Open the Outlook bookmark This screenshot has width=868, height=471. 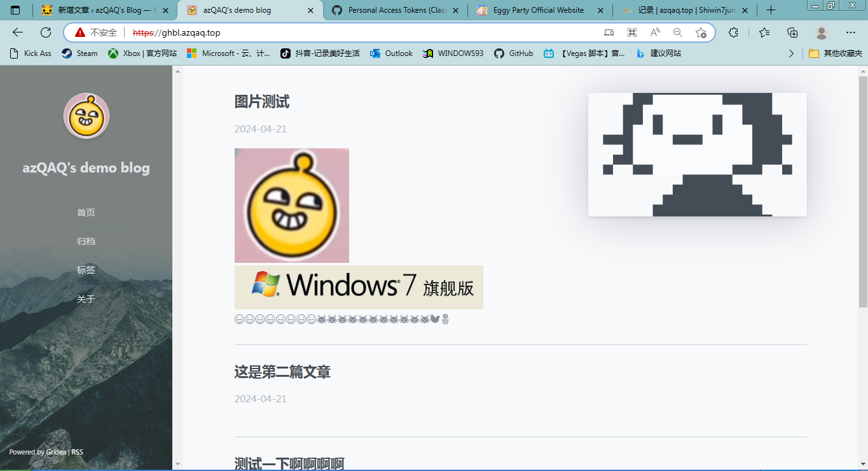392,53
